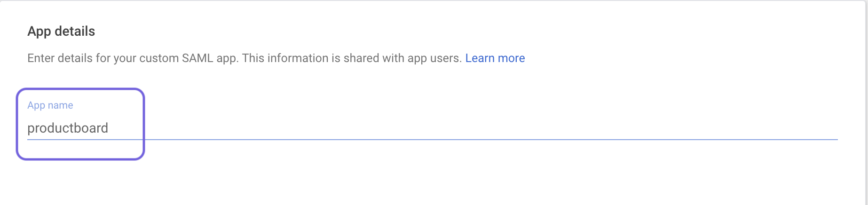
Task: Click the word 'Learn' in the blue link
Action: [x=480, y=58]
